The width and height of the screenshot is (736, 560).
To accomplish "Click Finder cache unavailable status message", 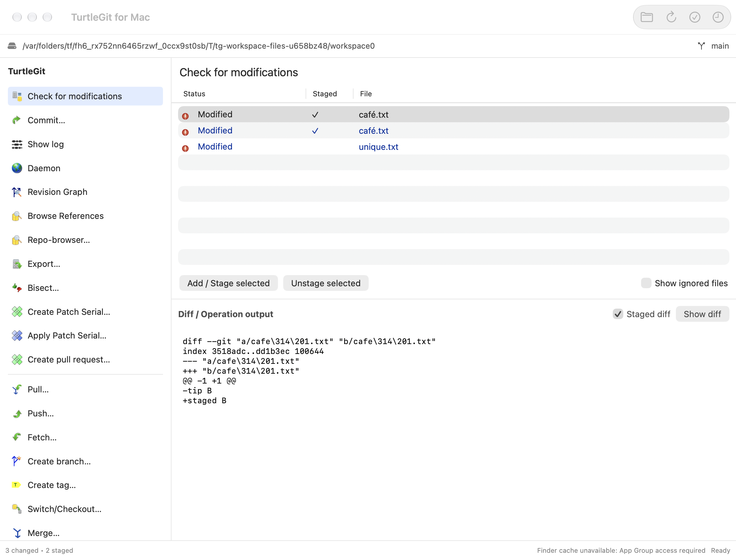I will click(x=621, y=550).
